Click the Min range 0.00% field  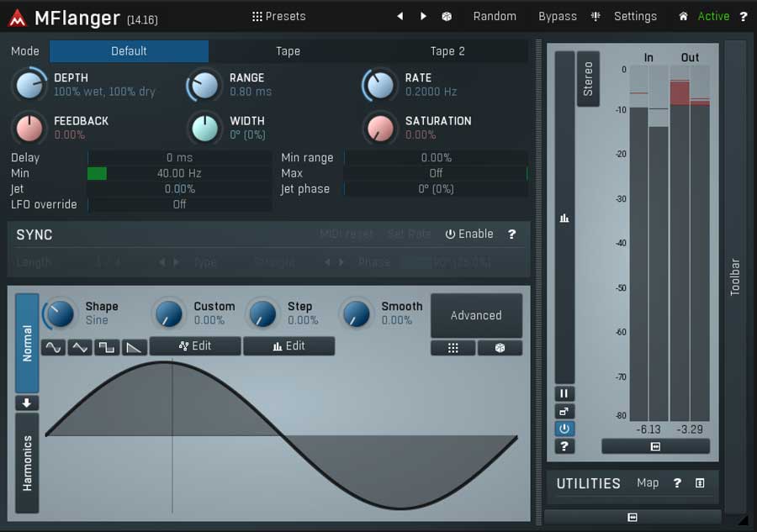tap(436, 158)
